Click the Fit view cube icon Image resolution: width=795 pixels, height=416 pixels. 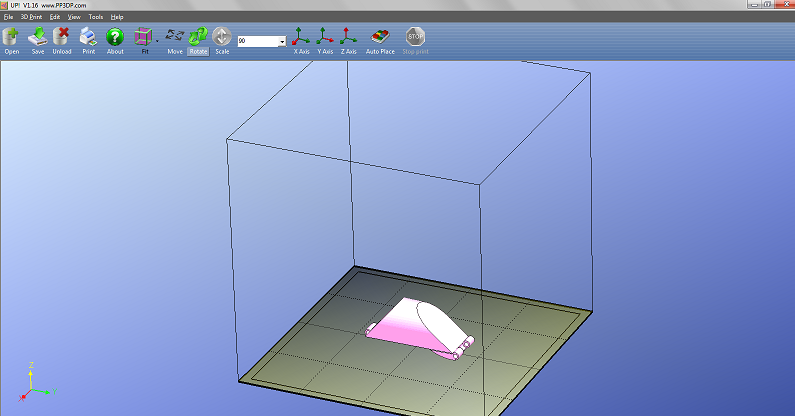[144, 41]
